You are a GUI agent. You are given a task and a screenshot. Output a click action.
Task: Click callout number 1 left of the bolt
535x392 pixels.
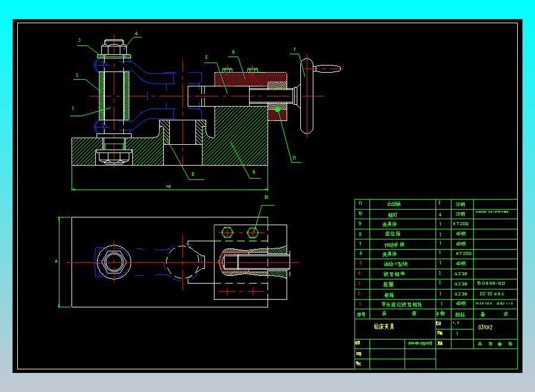pyautogui.click(x=73, y=108)
